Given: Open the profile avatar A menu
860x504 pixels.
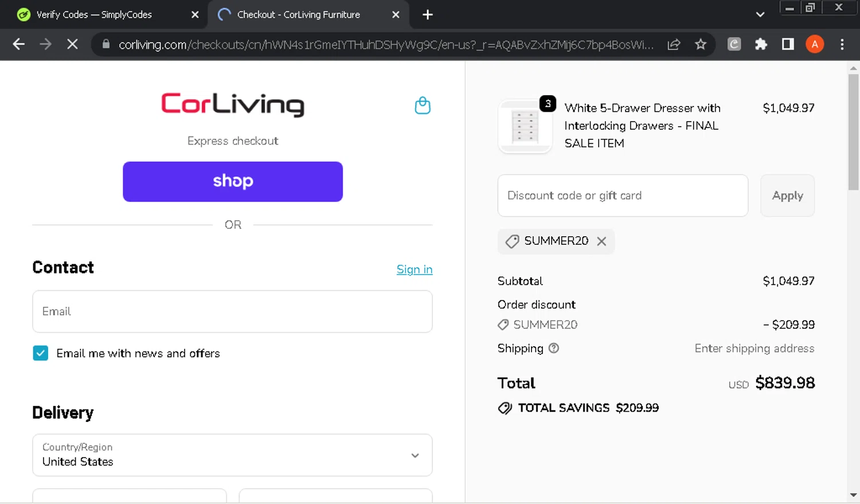Looking at the screenshot, I should click(815, 44).
